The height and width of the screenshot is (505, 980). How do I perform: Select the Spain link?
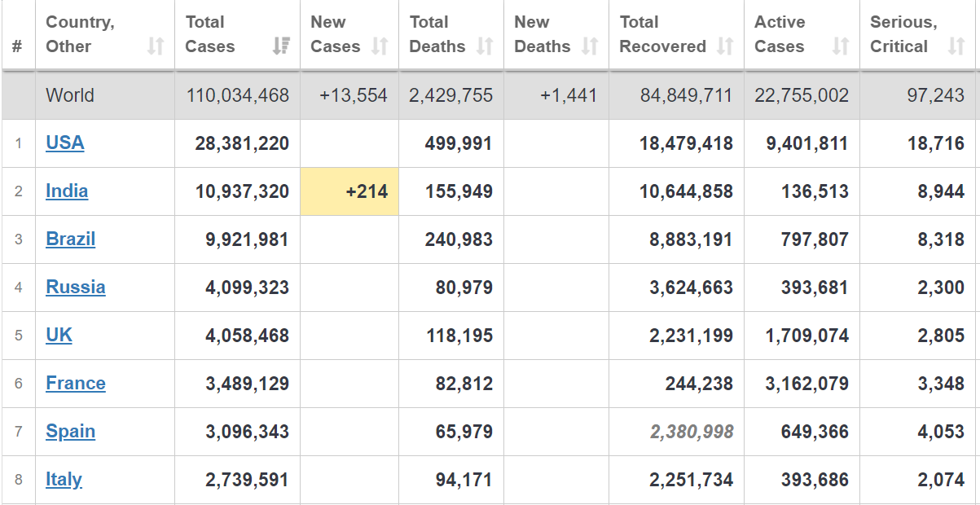tap(71, 432)
